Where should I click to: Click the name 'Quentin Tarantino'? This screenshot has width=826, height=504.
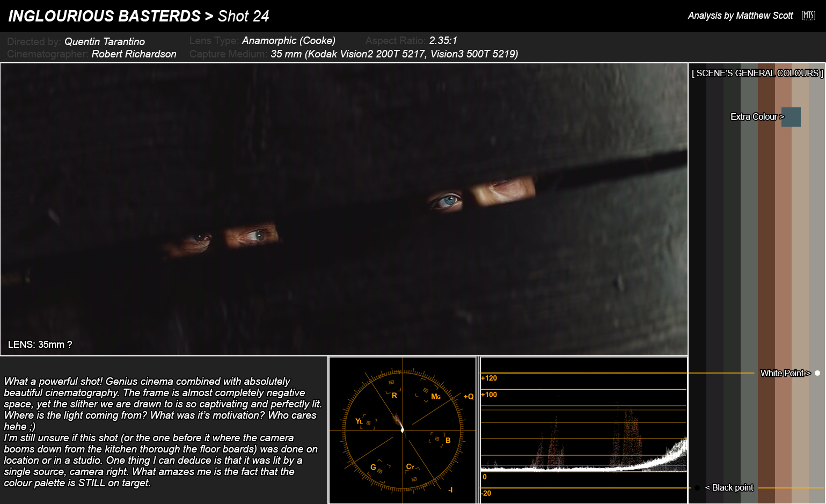[105, 41]
